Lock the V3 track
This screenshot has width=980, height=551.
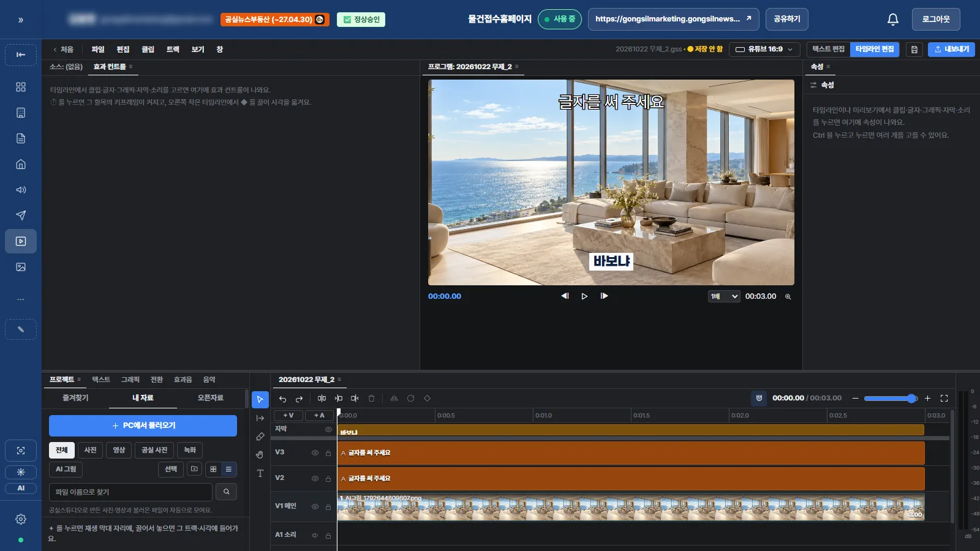pos(328,453)
